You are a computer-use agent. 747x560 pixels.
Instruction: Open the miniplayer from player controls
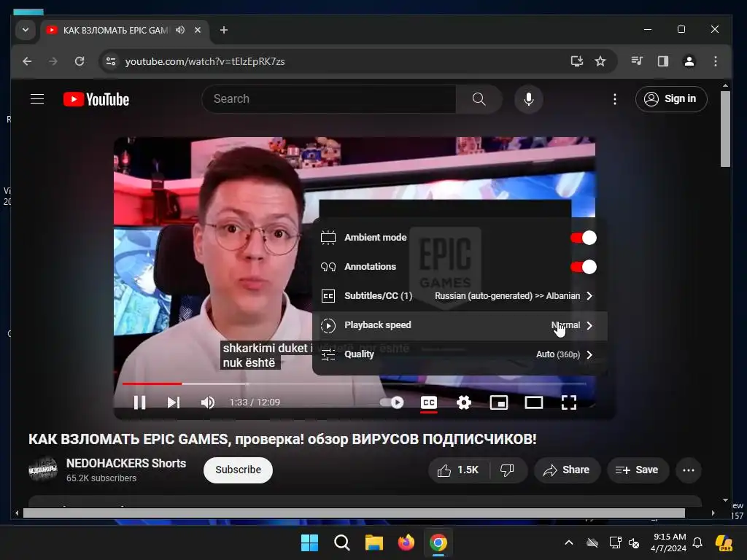[x=499, y=402]
